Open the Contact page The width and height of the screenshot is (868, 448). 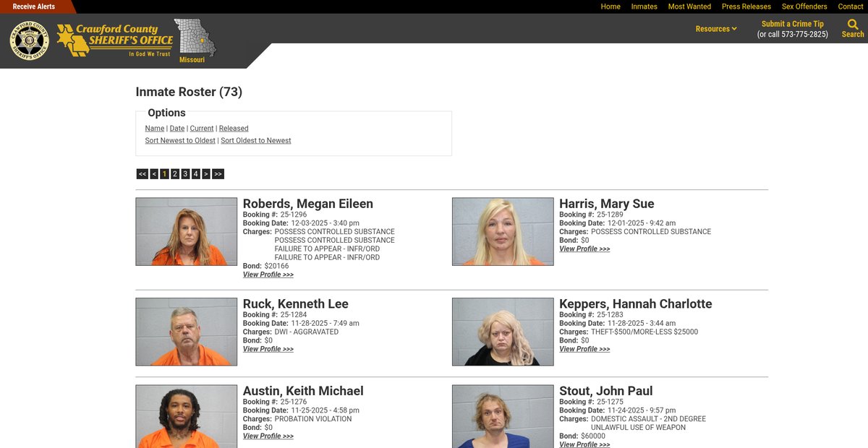(851, 7)
